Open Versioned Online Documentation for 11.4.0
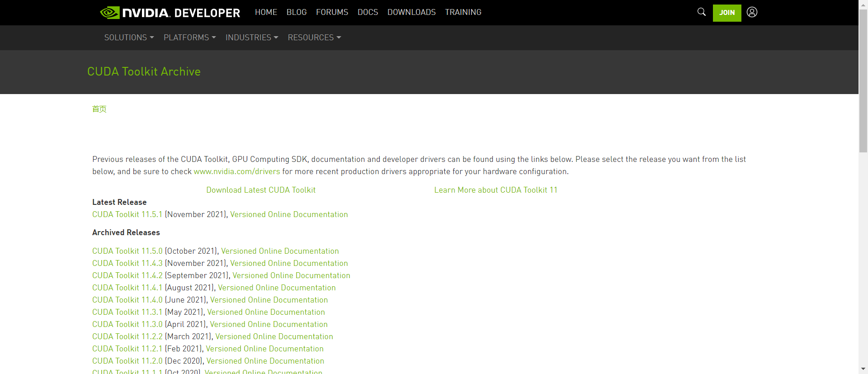 269,300
